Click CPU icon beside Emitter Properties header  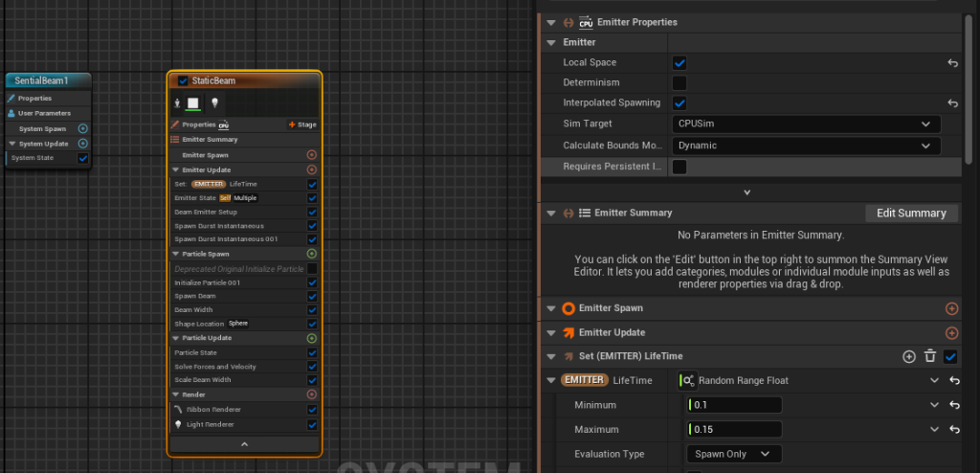(x=586, y=23)
